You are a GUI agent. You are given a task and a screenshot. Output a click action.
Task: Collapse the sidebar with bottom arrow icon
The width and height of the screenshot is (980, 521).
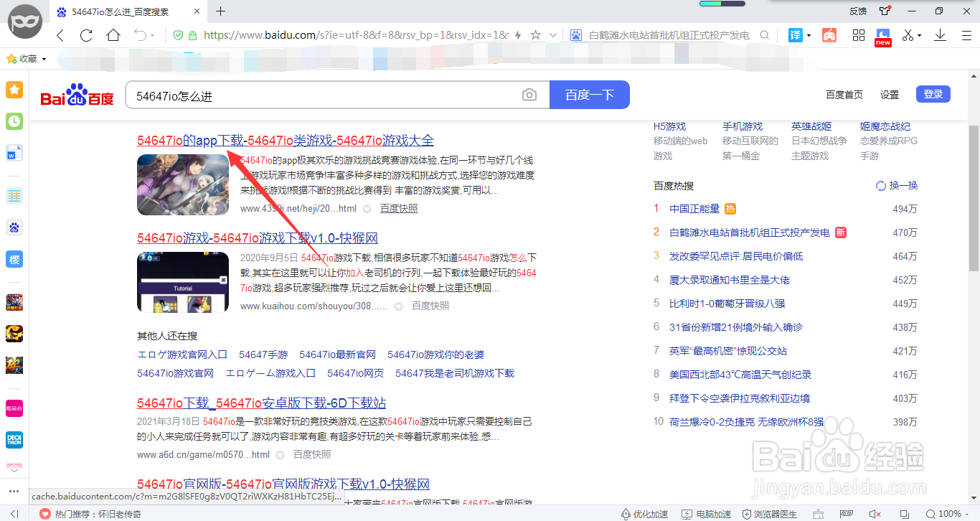(x=14, y=514)
